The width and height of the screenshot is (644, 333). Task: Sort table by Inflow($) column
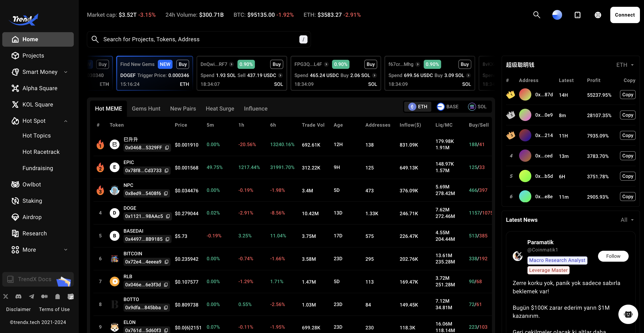(x=410, y=125)
